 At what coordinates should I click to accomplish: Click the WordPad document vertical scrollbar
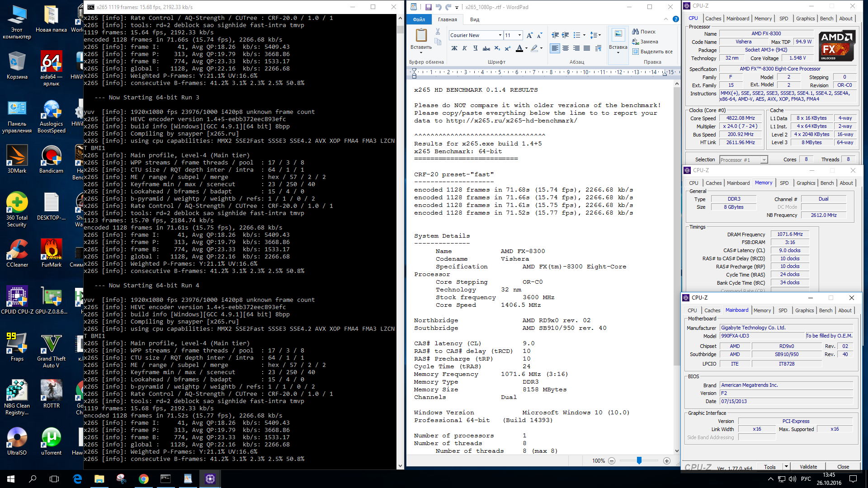[x=677, y=226]
